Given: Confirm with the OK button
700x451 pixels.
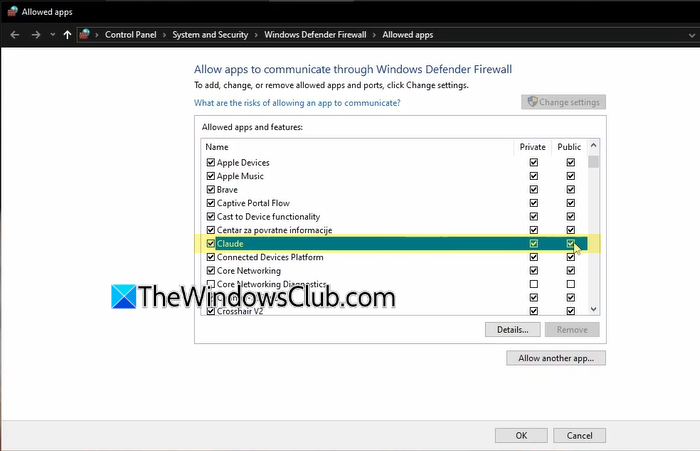Looking at the screenshot, I should (521, 435).
